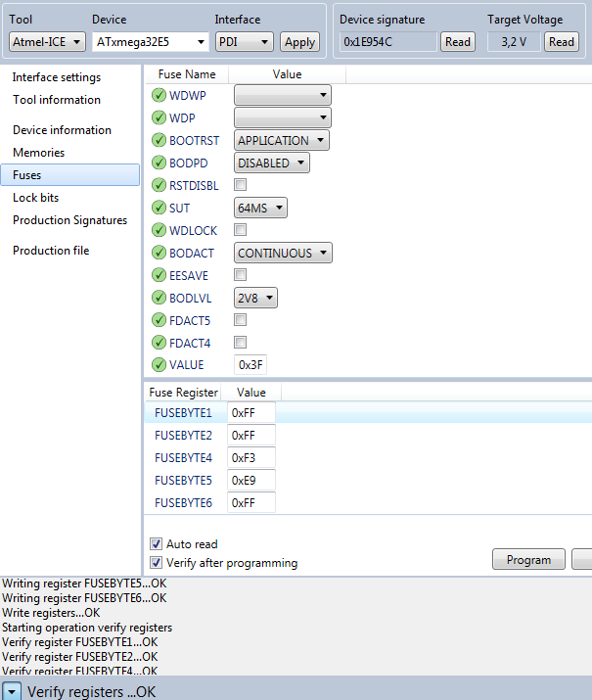
Task: Open the BODACT dropdown showing CONTINUOUS
Action: click(283, 253)
